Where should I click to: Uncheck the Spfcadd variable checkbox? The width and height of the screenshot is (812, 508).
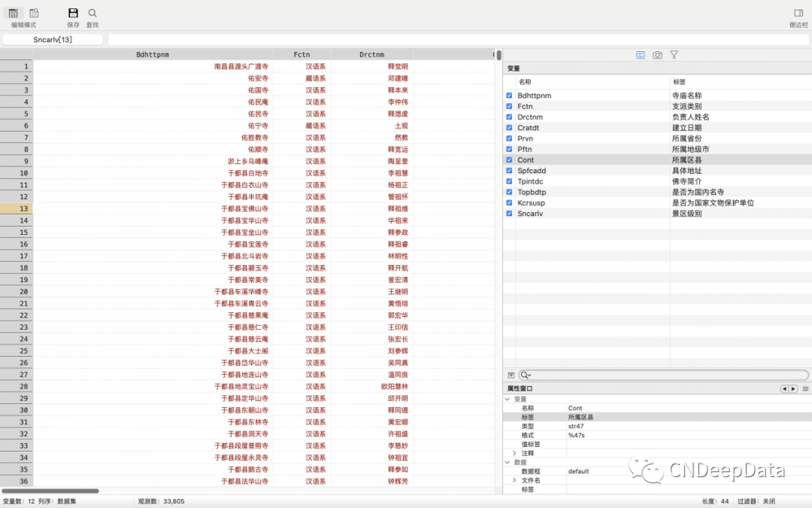(x=509, y=171)
